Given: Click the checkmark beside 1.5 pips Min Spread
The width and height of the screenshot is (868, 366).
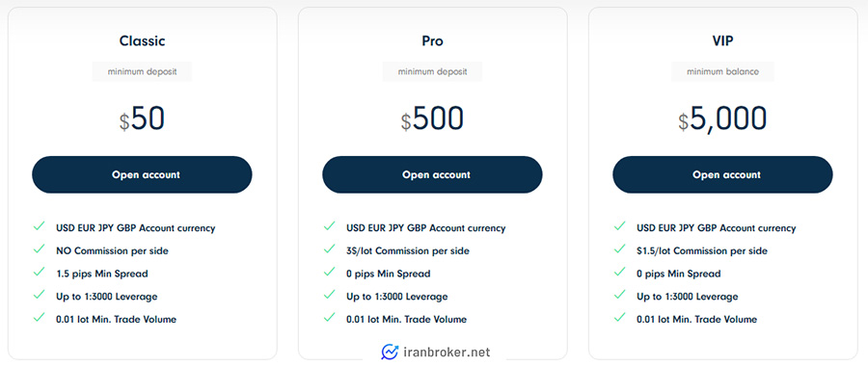Looking at the screenshot, I should point(39,272).
